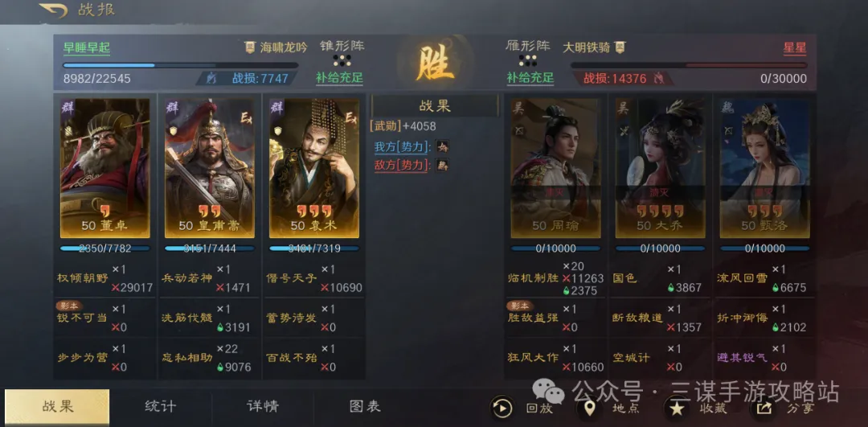Viewport: 868px width, 427px height.
Task: Click the 敌方势力 faction icon
Action: point(442,165)
